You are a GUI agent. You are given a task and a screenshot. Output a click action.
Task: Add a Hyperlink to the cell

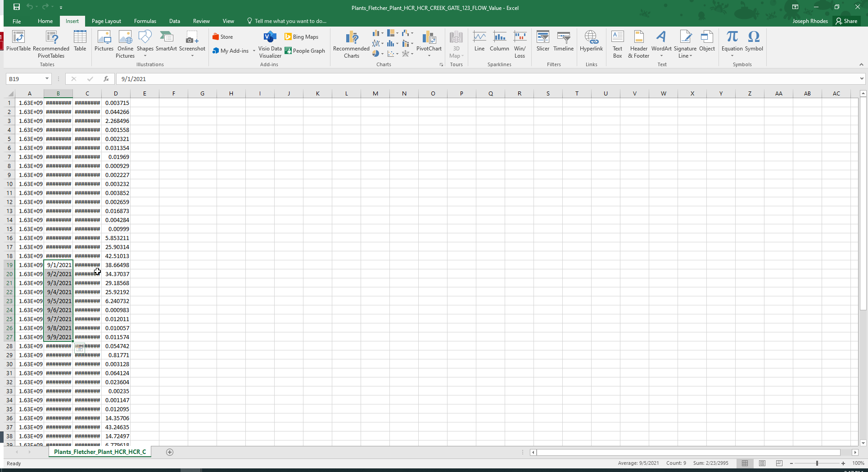click(x=591, y=41)
